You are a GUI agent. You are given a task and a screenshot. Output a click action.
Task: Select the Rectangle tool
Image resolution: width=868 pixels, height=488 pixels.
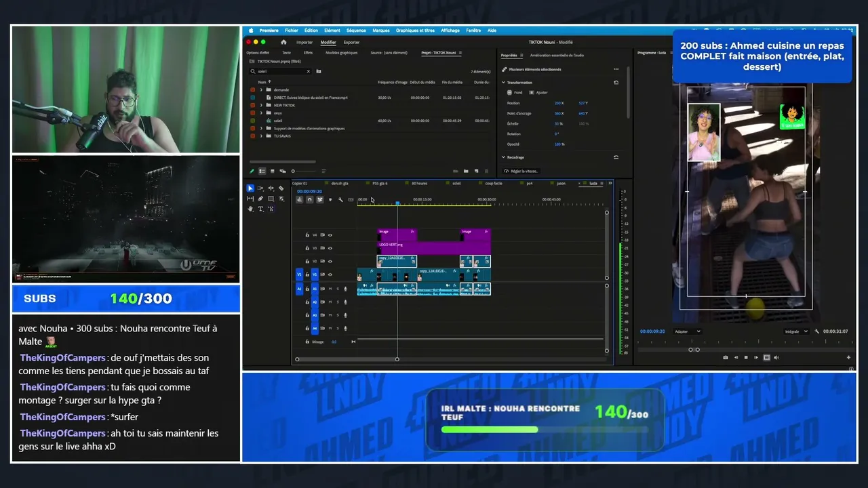click(271, 199)
